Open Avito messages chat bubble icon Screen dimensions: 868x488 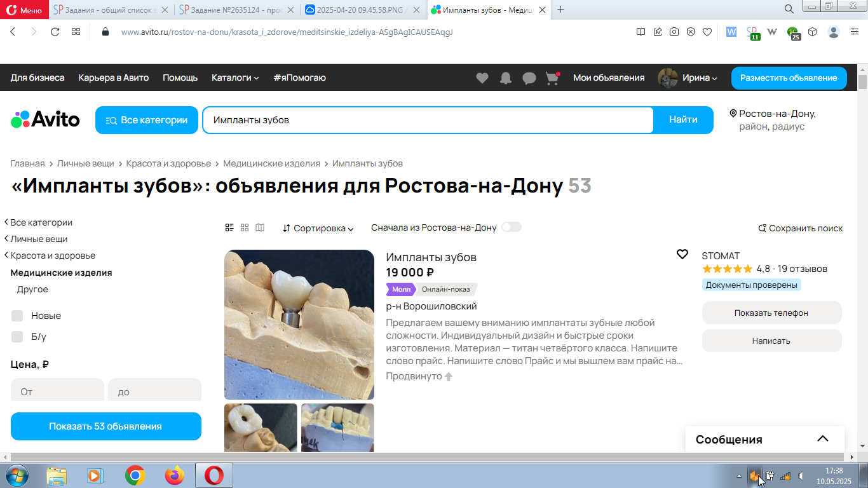tap(529, 78)
